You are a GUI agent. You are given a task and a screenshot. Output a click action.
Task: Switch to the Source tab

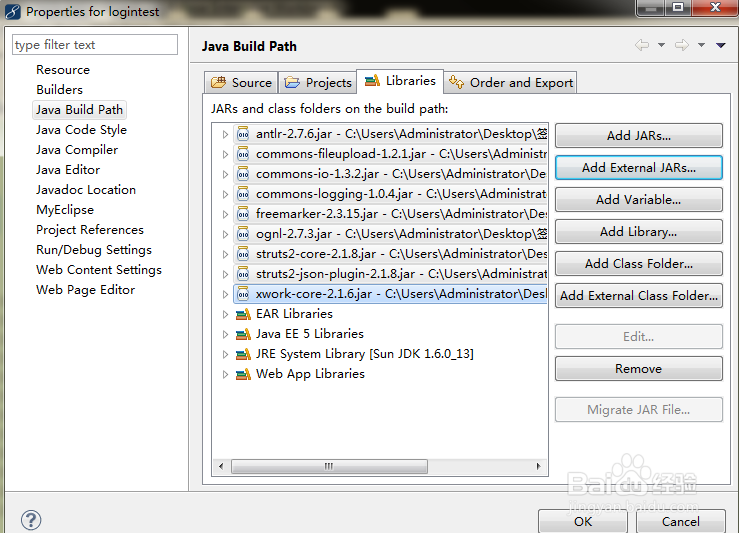(x=241, y=82)
